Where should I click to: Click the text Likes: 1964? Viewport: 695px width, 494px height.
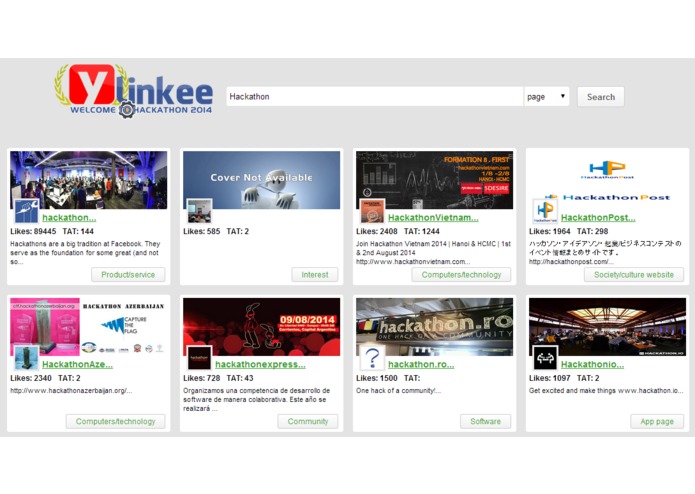click(x=550, y=231)
